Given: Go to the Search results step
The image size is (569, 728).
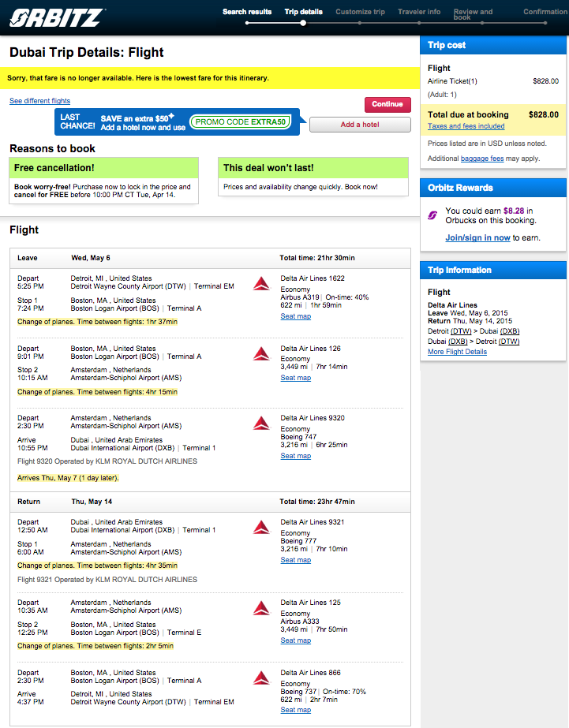Looking at the screenshot, I should (247, 12).
